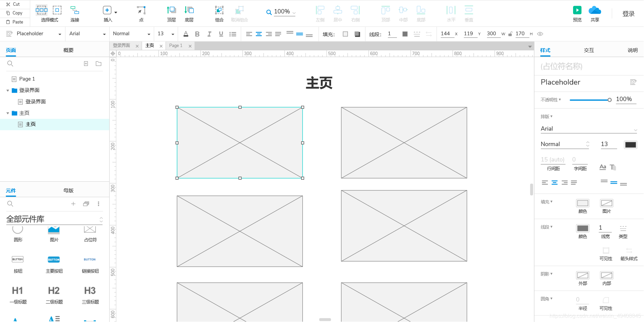This screenshot has height=322, width=644.
Task: Toggle the hidden eye icon in toolbar
Action: (x=540, y=34)
